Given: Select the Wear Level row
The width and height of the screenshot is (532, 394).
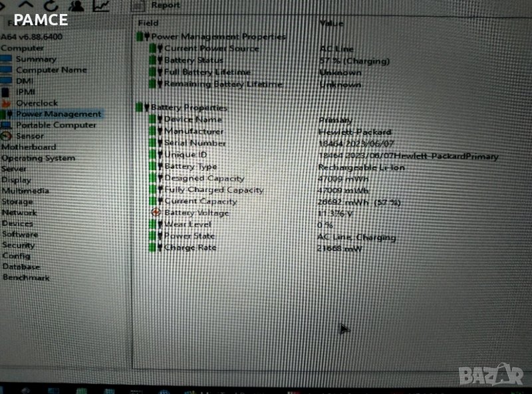Looking at the screenshot, I should coord(188,225).
